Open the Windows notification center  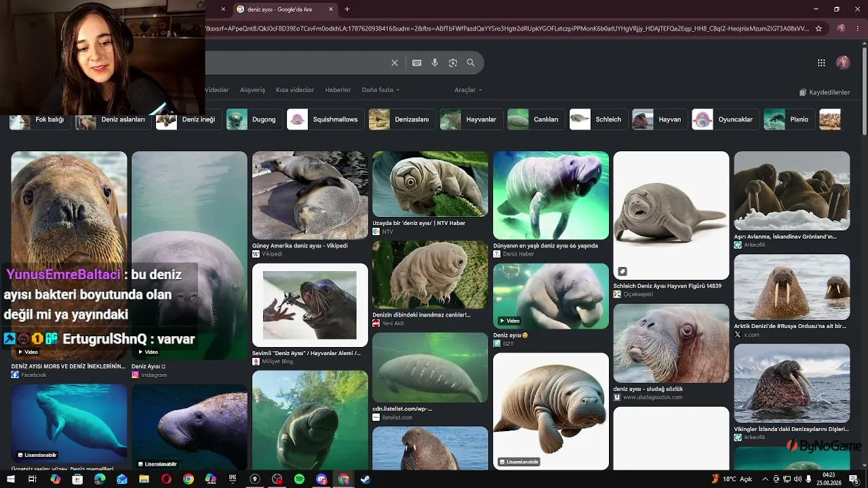[853, 479]
